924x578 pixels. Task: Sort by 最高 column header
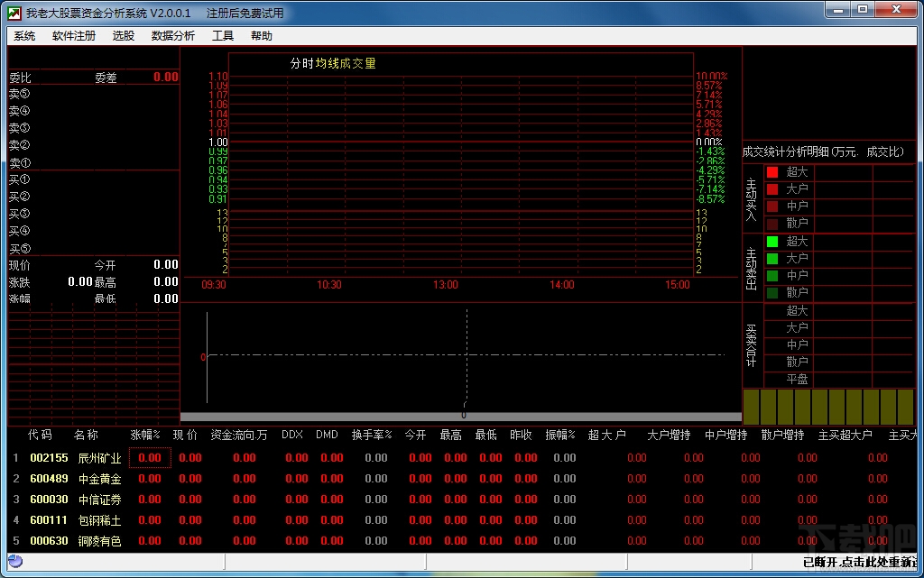[451, 435]
